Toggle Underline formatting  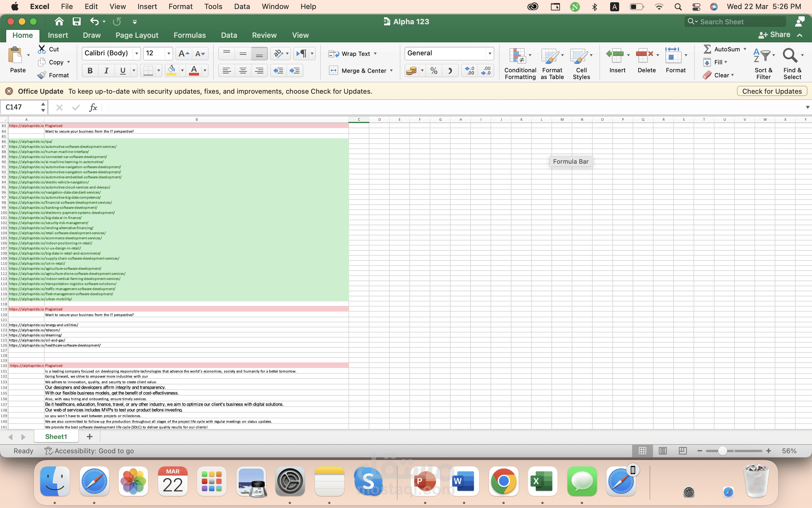point(122,71)
